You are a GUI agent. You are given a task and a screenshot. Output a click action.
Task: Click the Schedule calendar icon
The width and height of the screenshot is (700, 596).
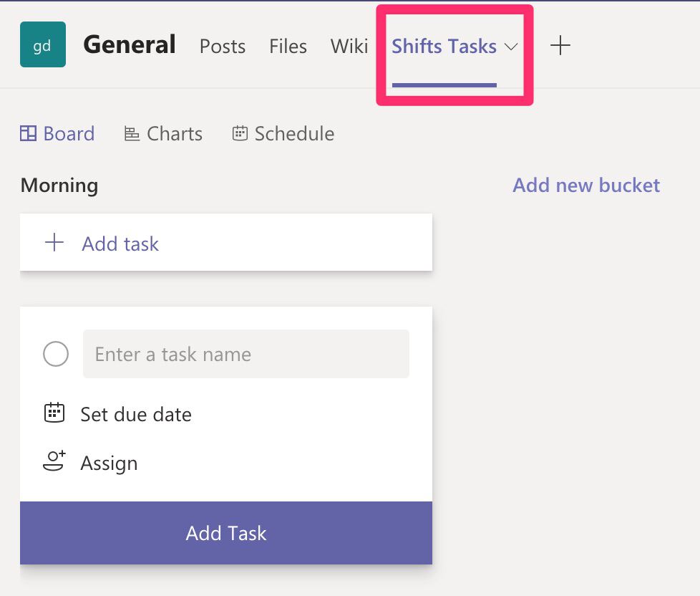[240, 133]
